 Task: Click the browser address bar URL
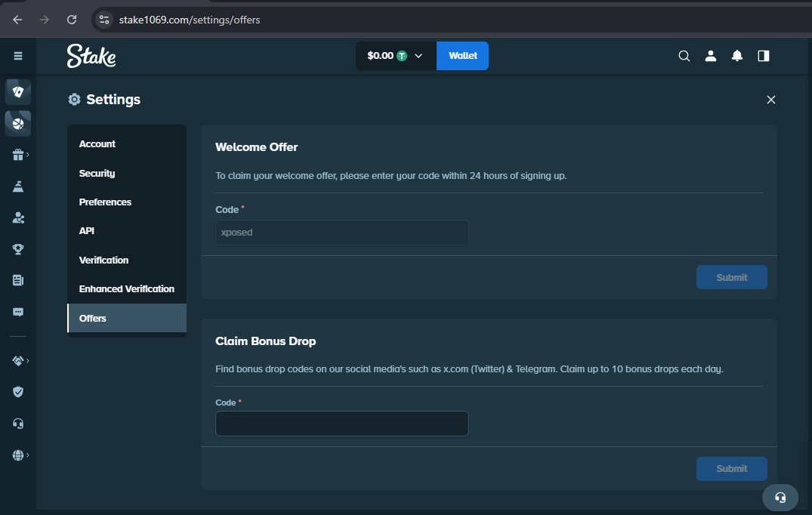pos(190,20)
